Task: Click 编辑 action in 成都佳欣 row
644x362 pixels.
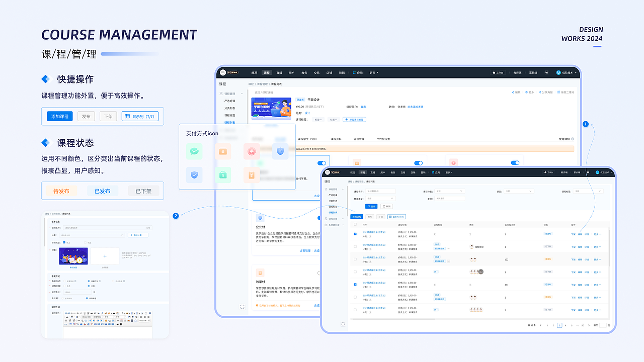Action: tap(580, 247)
